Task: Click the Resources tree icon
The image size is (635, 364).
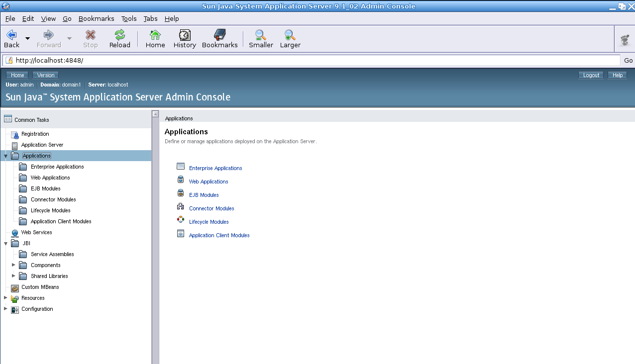Action: (15, 298)
